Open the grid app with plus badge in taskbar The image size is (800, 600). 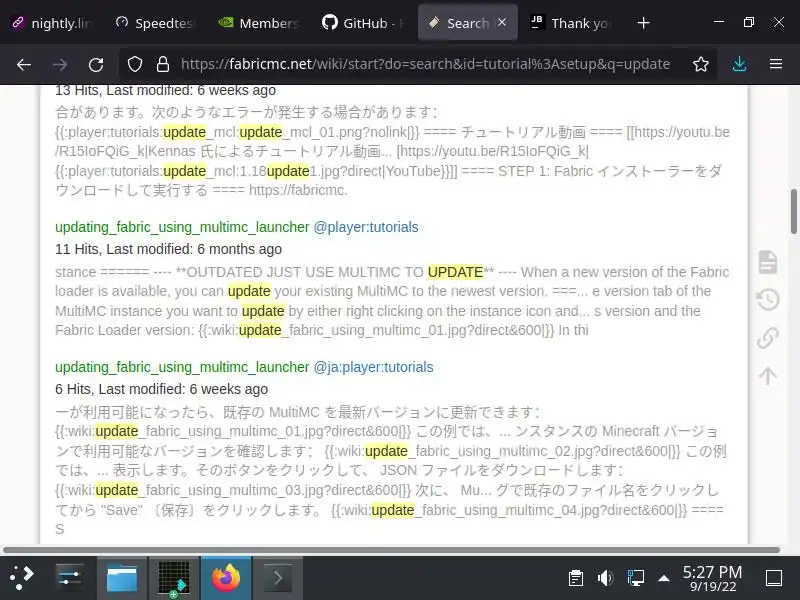pos(174,579)
